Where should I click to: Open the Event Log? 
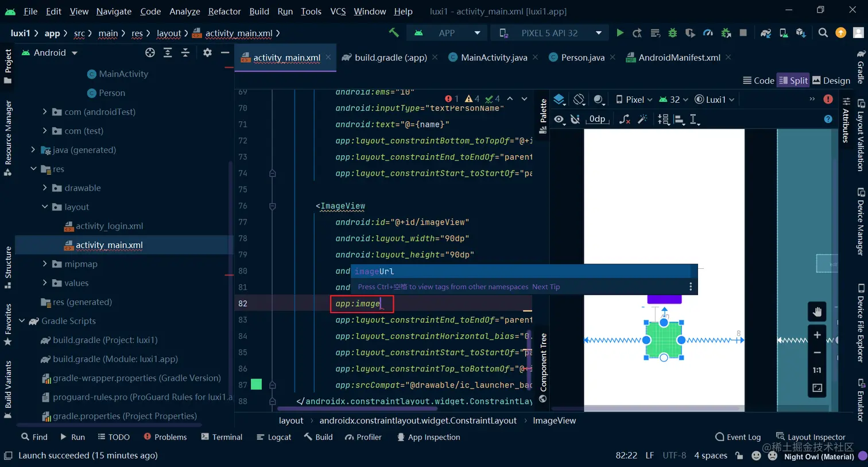(738, 437)
